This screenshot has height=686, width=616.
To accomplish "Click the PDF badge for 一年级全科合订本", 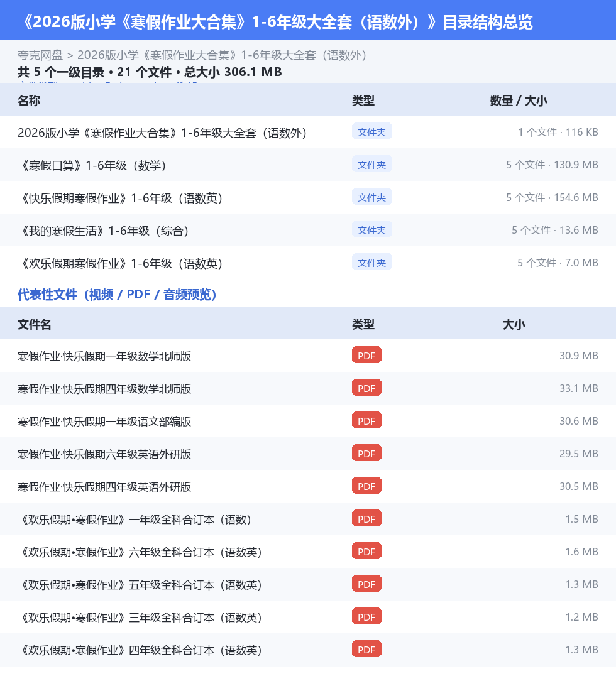I will pos(366,519).
